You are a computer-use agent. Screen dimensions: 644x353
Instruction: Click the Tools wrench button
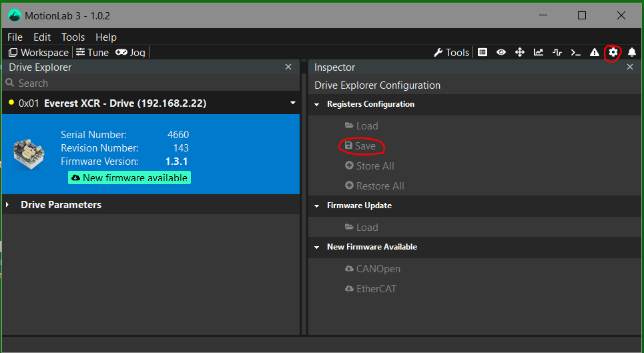click(451, 52)
